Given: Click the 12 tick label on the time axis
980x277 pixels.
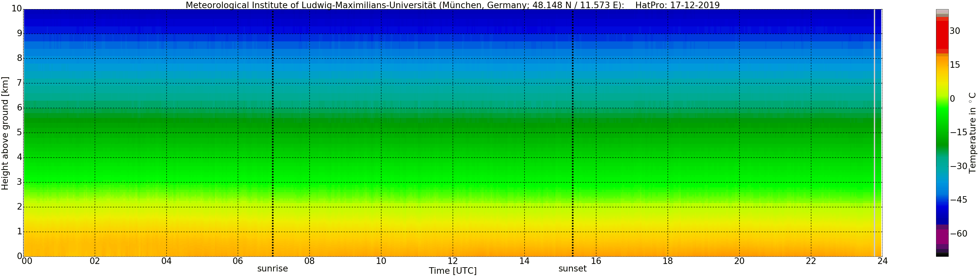Looking at the screenshot, I should [452, 261].
